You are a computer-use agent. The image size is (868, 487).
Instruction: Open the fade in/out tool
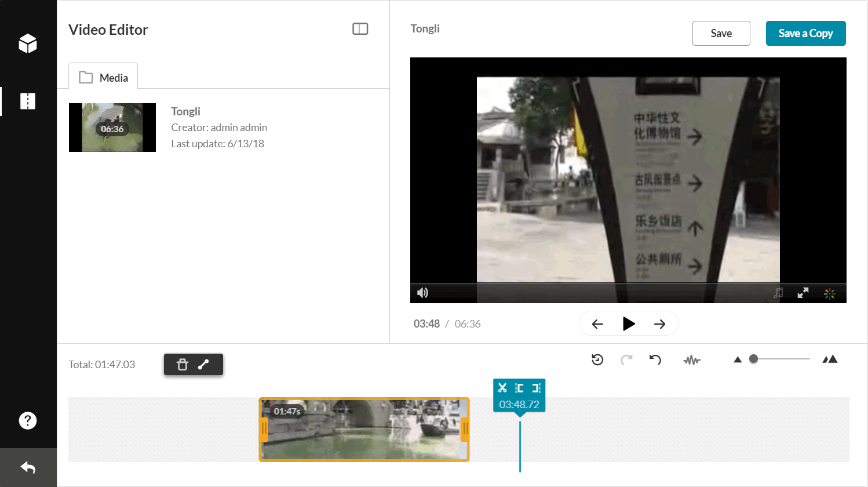click(x=203, y=365)
